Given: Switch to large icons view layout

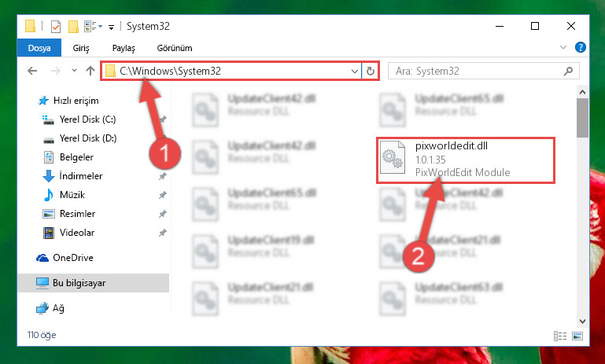Looking at the screenshot, I should [x=577, y=336].
